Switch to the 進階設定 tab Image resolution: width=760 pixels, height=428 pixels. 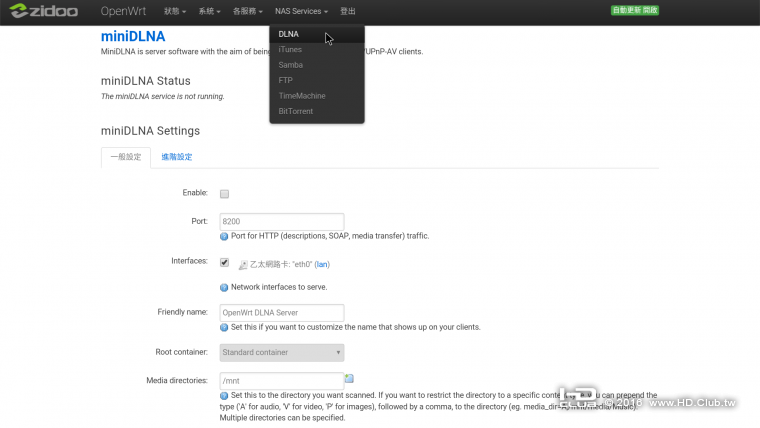pos(176,157)
